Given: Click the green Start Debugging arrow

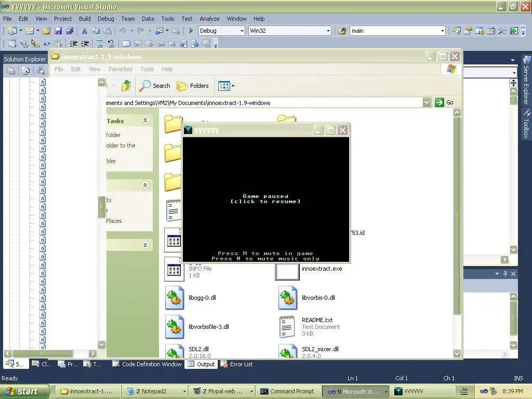Looking at the screenshot, I should tap(191, 31).
